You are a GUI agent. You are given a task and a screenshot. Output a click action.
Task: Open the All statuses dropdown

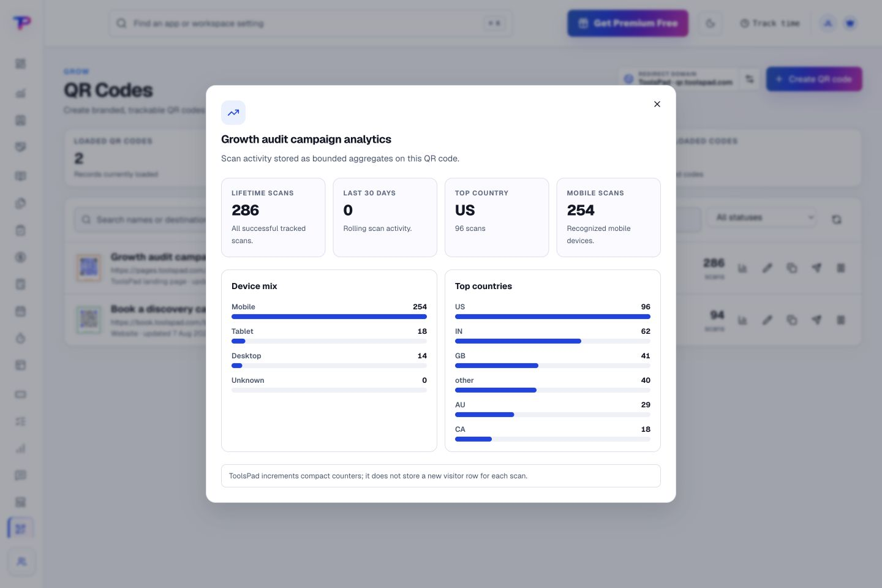click(762, 217)
